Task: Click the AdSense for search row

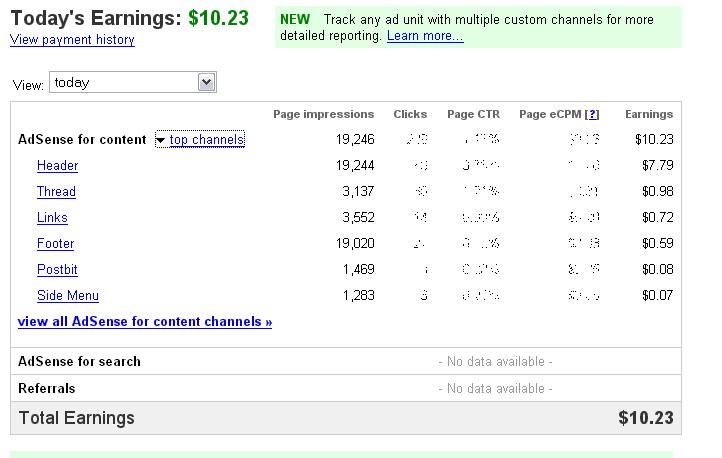Action: [80, 362]
